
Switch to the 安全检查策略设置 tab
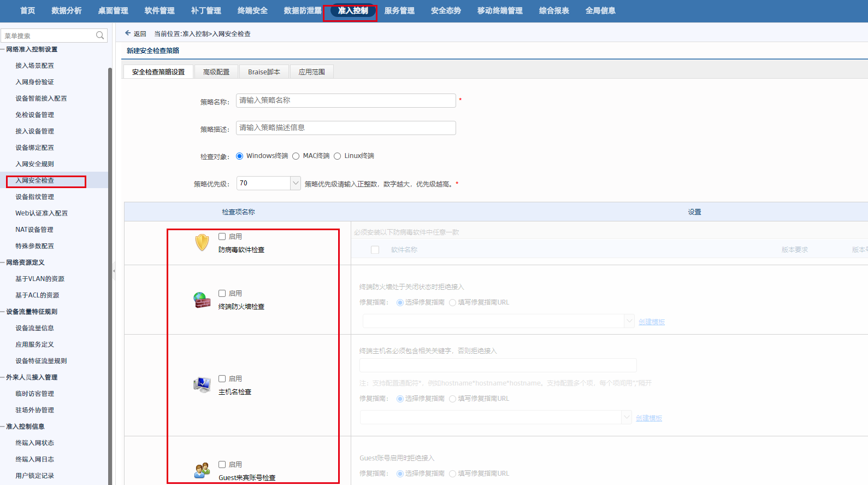(x=158, y=72)
